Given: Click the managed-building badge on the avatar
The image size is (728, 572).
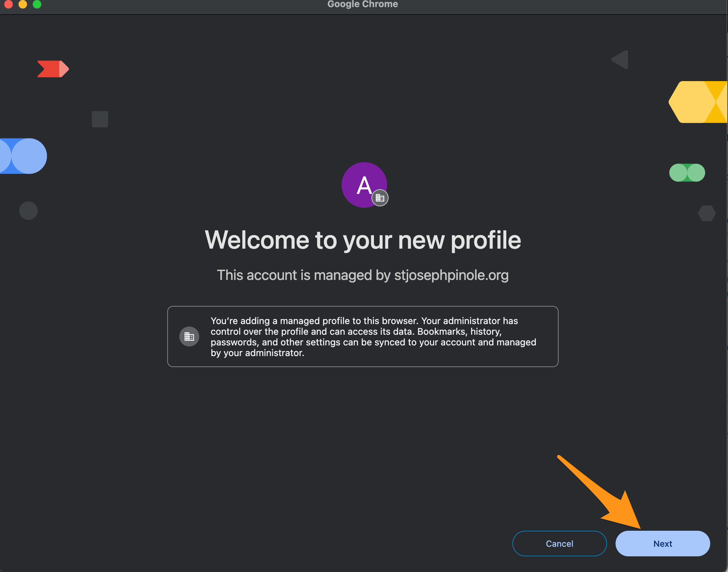Looking at the screenshot, I should tap(380, 198).
